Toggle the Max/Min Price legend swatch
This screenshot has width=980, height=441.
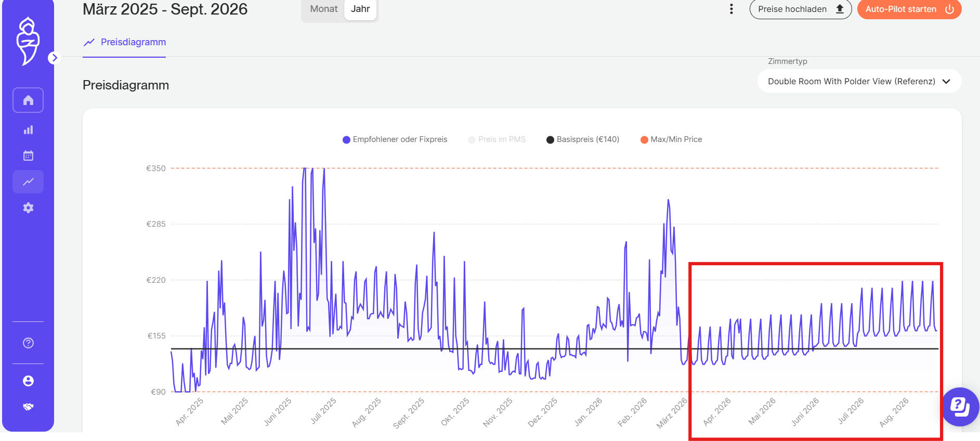[x=645, y=139]
